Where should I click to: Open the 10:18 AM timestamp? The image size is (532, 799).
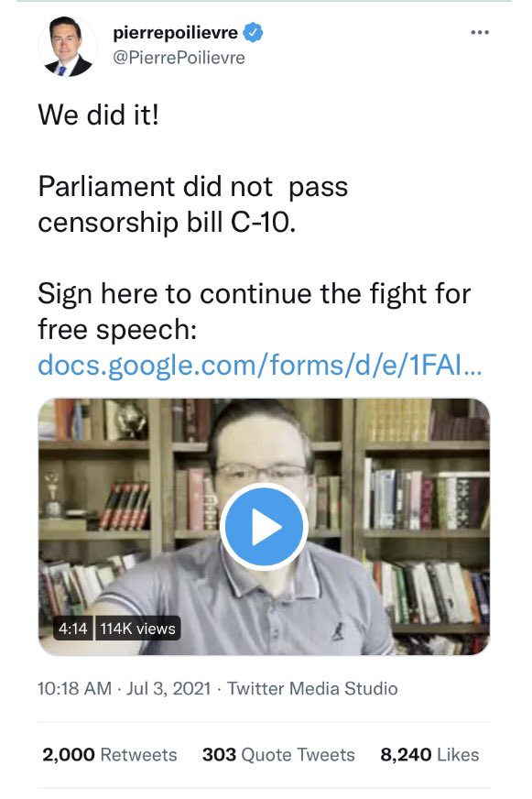point(74,688)
